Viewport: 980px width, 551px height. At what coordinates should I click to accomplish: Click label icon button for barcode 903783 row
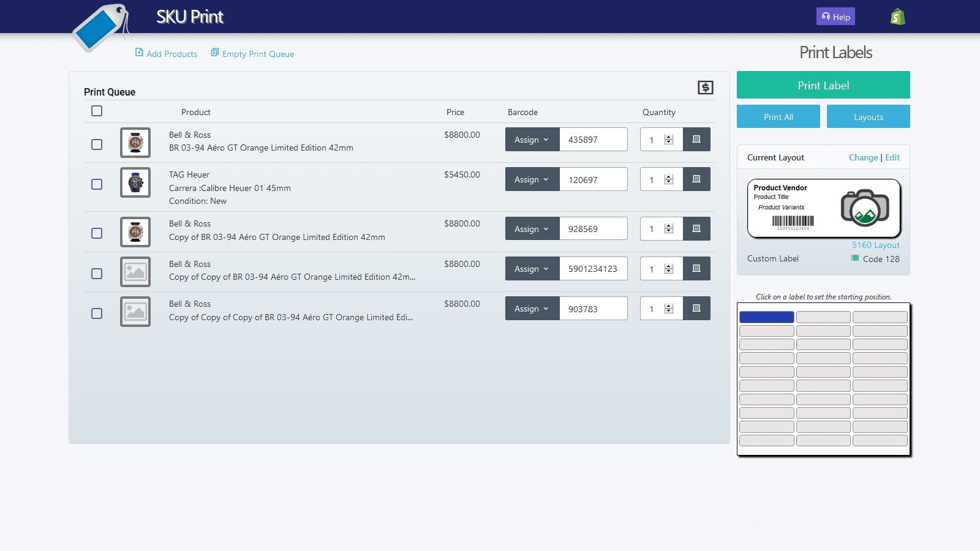point(696,309)
